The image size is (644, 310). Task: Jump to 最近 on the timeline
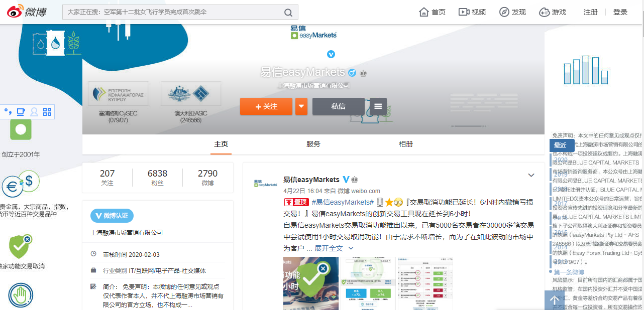pyautogui.click(x=562, y=145)
